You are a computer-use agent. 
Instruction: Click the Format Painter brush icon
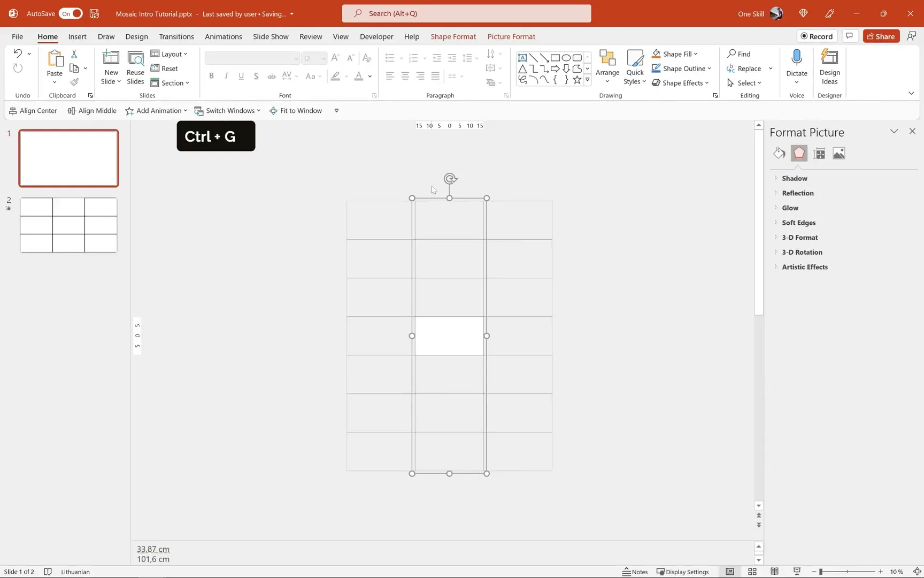point(74,82)
